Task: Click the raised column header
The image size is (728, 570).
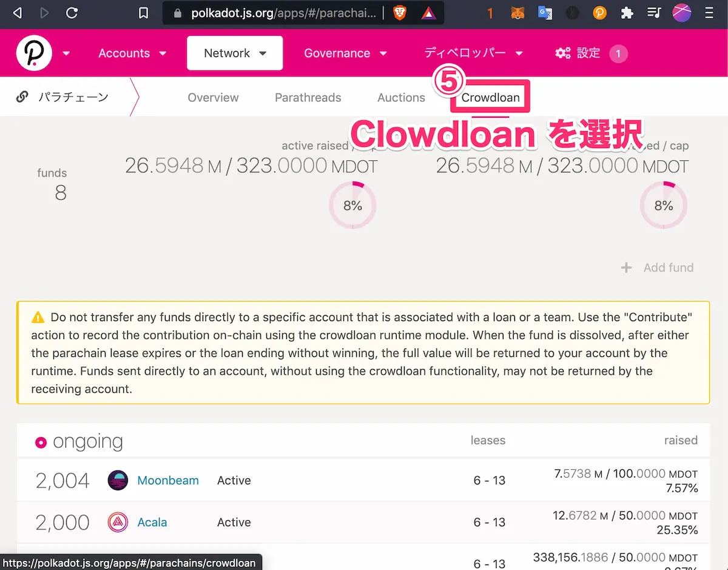Action: pyautogui.click(x=681, y=440)
